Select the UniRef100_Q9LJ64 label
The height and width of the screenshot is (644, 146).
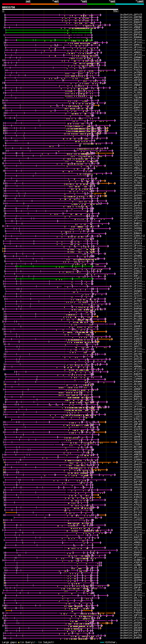tap(131, 87)
